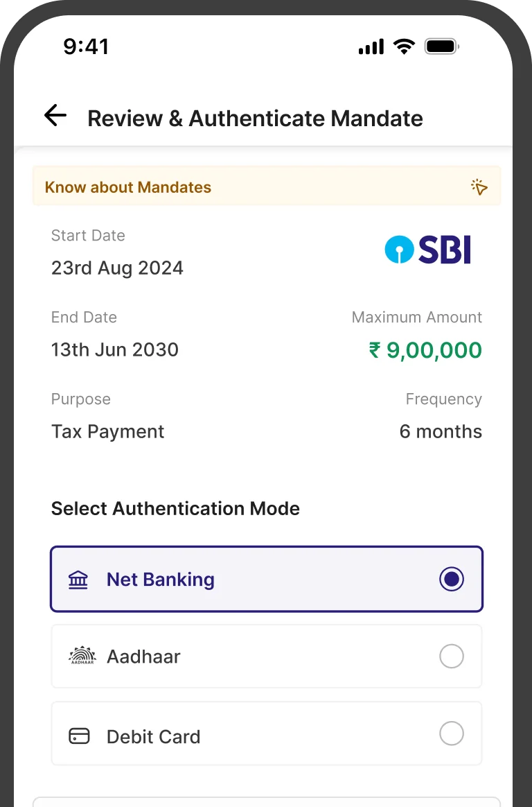The width and height of the screenshot is (532, 807).
Task: Click the Net Banking label text
Action: 161,580
